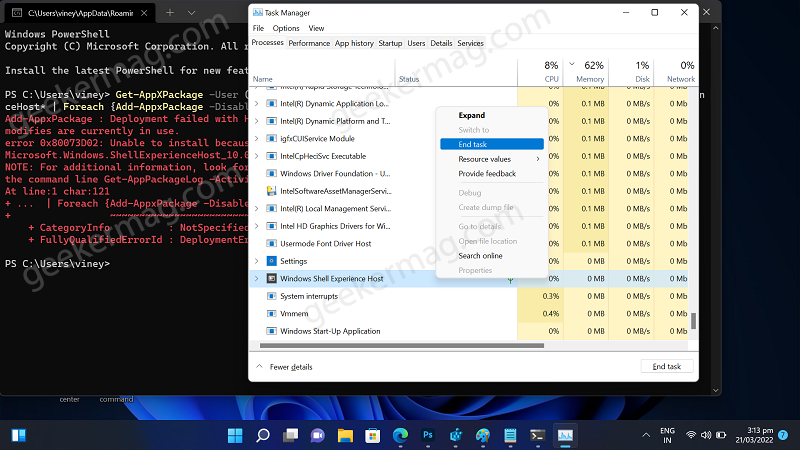Sort processes by the Status column
Screen dimensions: 800x450
coord(456,72)
